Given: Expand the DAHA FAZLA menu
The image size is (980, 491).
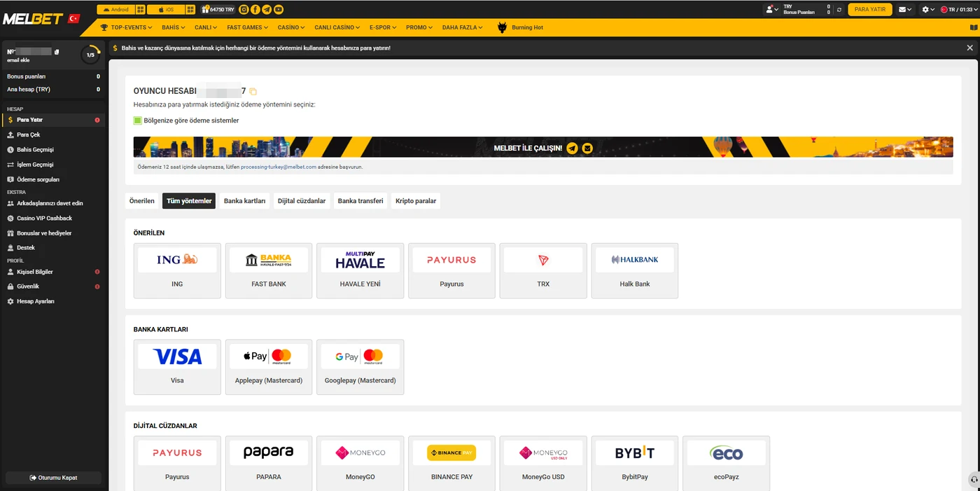Looking at the screenshot, I should pos(463,27).
